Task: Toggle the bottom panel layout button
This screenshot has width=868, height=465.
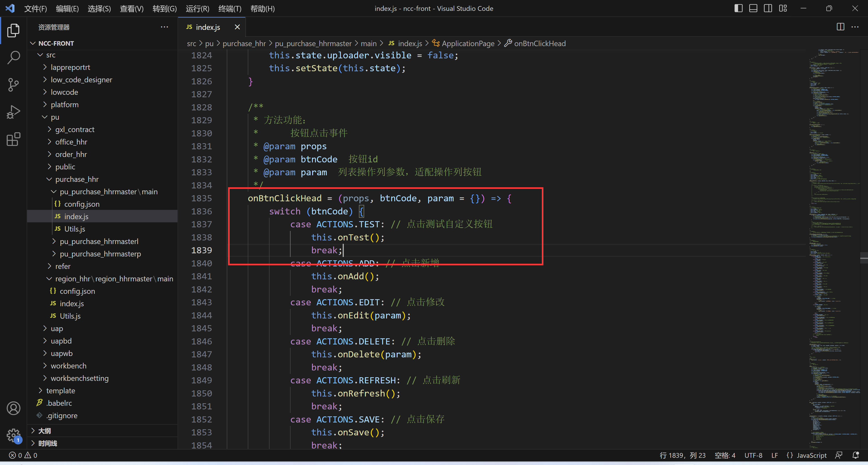Action: click(x=753, y=8)
